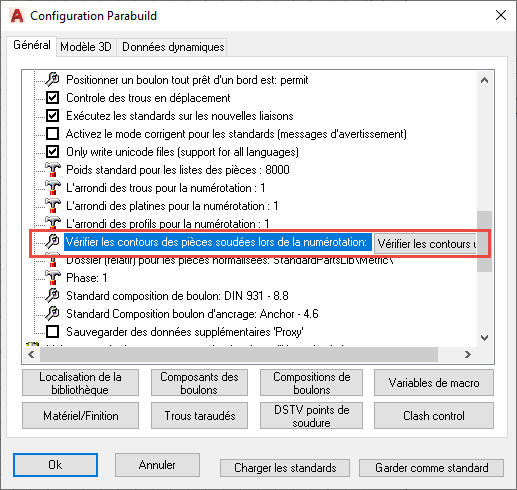Click the hammer icon for Poids standard
The image size is (517, 490).
pyautogui.click(x=52, y=169)
